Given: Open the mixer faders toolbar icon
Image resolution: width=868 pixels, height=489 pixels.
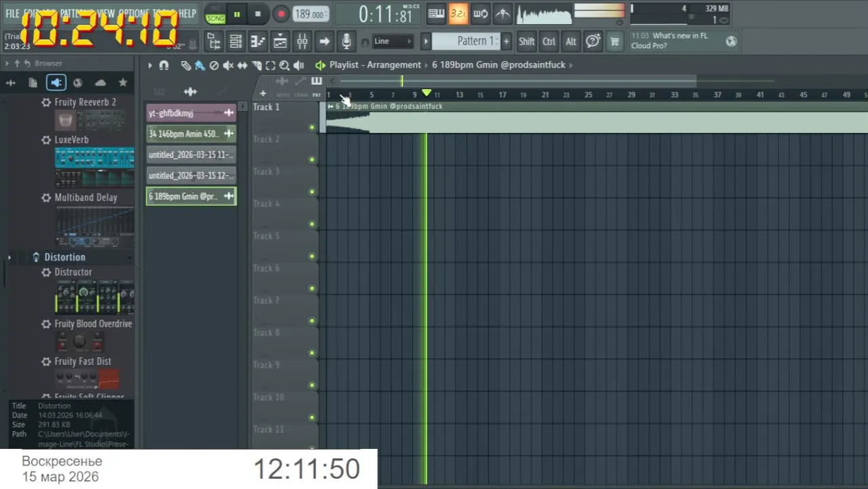Looking at the screenshot, I should pos(302,41).
